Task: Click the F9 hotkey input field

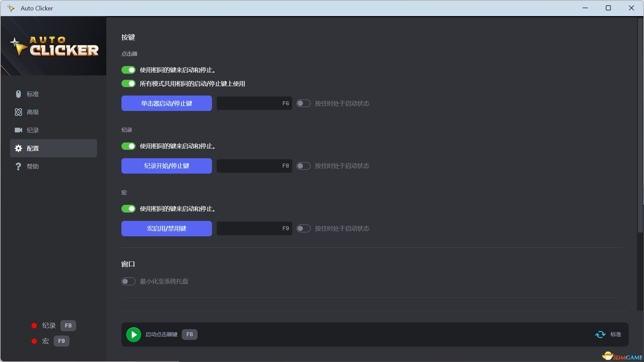Action: click(x=254, y=228)
